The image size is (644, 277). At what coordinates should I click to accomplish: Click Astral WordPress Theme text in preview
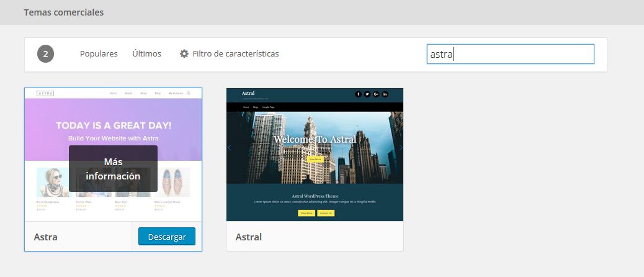point(315,196)
